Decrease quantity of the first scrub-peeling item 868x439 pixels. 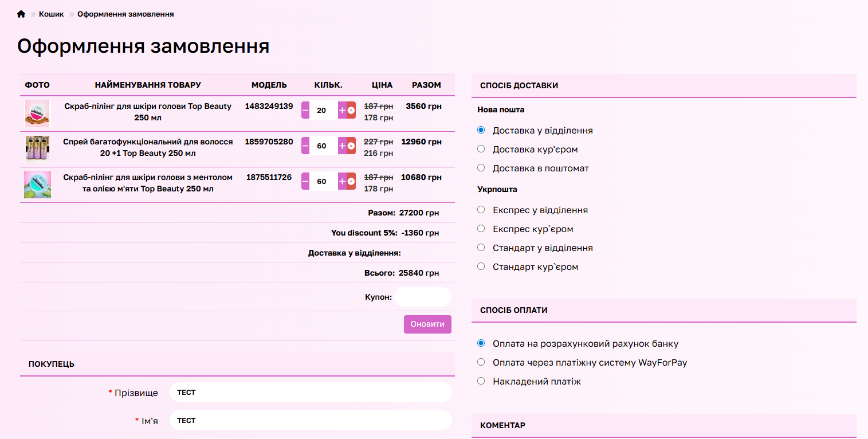[305, 110]
